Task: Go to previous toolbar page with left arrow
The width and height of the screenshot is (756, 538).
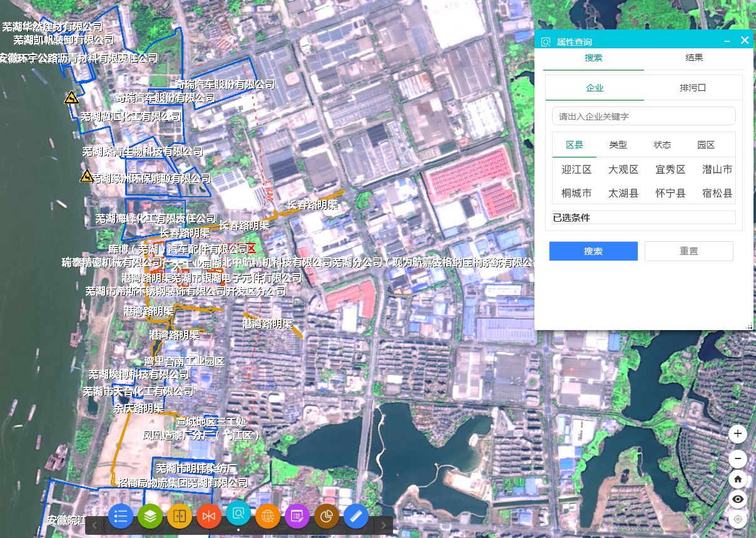Action: pyautogui.click(x=94, y=525)
